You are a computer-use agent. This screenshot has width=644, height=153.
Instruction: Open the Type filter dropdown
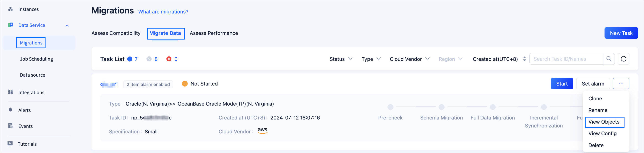(x=371, y=59)
